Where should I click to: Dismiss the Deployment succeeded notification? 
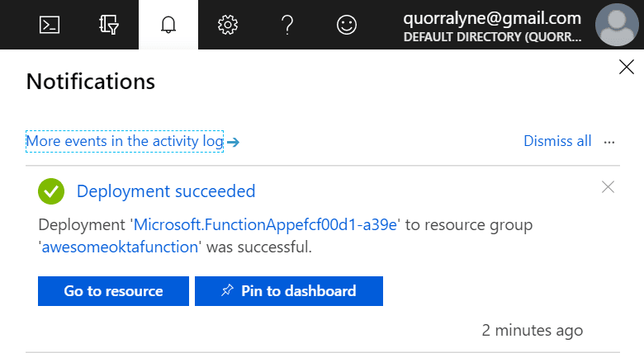point(608,187)
